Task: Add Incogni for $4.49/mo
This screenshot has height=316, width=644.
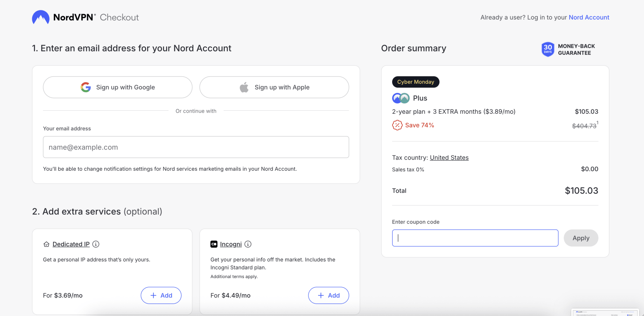Action: point(328,295)
